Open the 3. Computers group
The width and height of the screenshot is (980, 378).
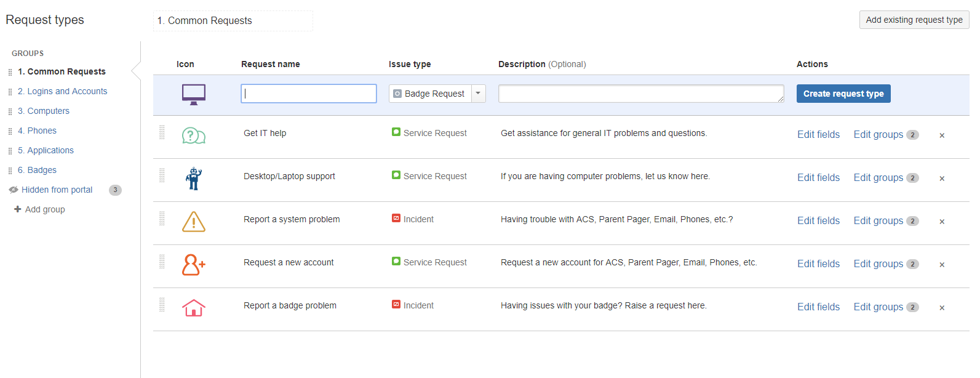pos(44,111)
